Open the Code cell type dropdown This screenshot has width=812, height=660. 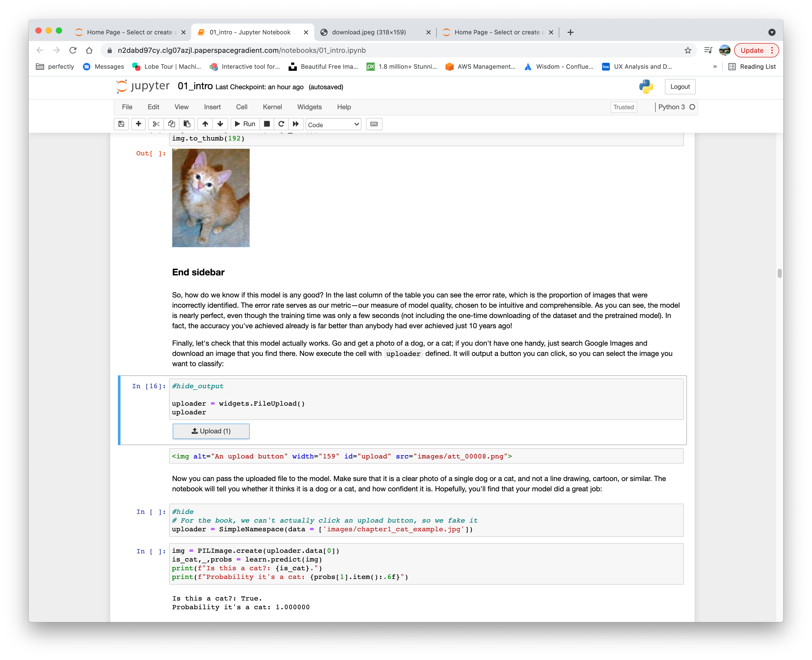333,124
